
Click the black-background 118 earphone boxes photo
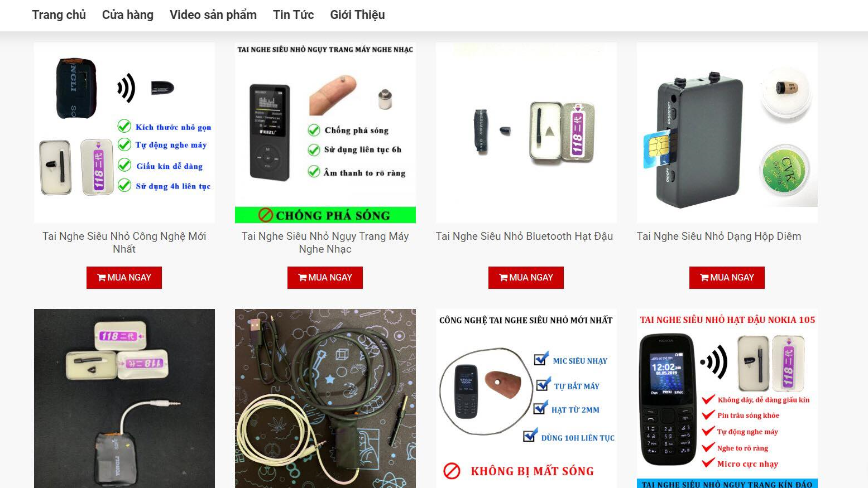tap(124, 398)
